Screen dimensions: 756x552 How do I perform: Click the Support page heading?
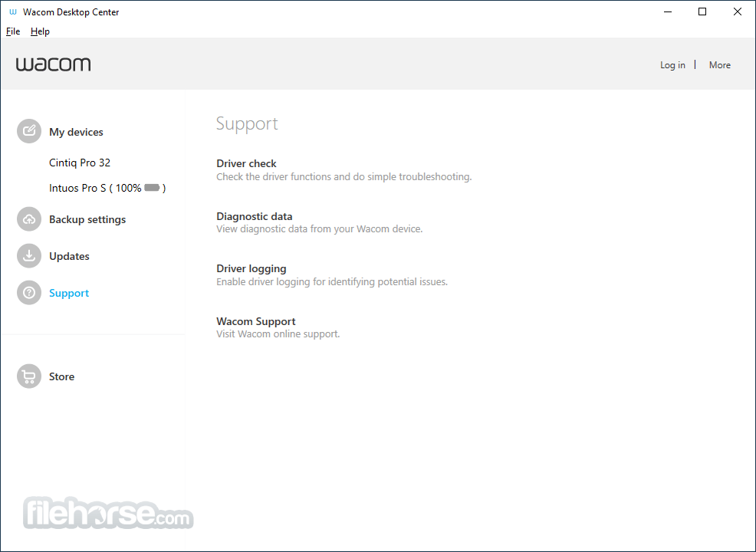pos(247,124)
